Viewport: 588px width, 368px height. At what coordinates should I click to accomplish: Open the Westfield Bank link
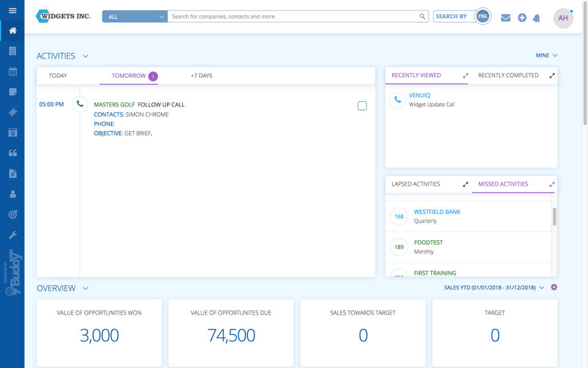pos(437,212)
